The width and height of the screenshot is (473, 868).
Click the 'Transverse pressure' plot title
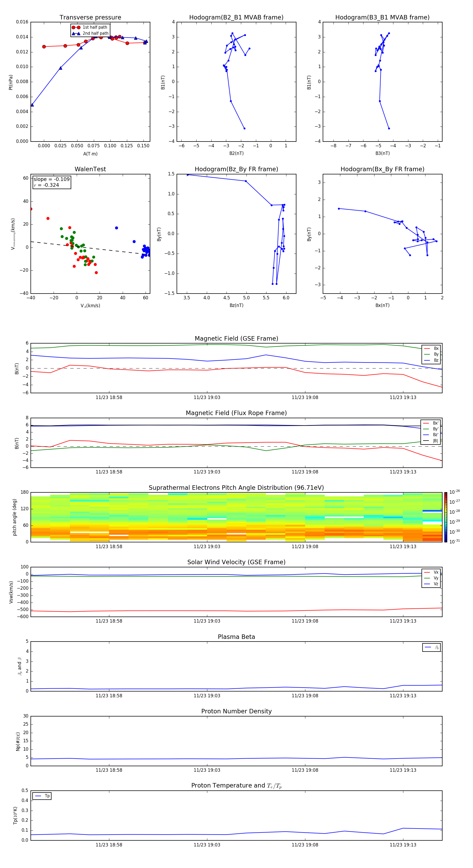90,18
